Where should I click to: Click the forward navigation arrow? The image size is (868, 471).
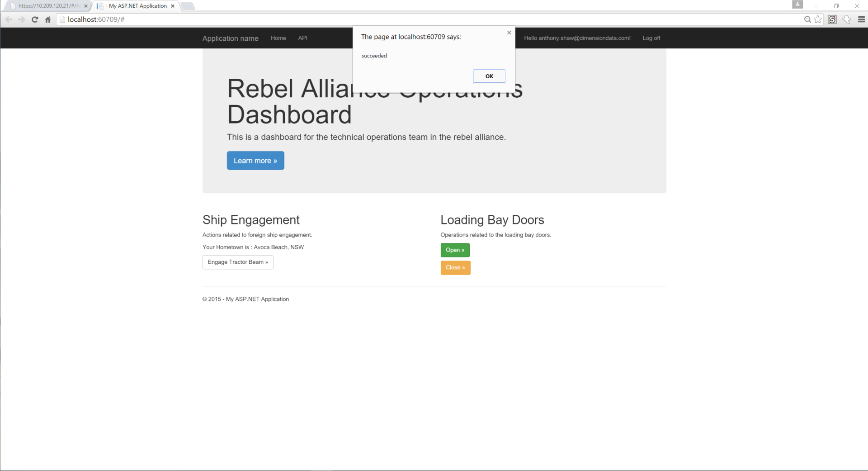tap(21, 19)
